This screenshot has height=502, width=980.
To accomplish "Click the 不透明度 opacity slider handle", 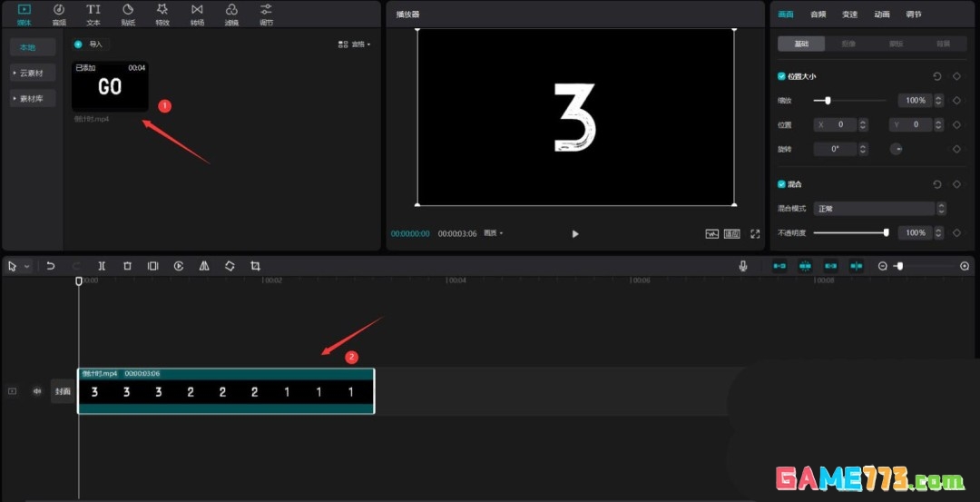I will [x=886, y=233].
